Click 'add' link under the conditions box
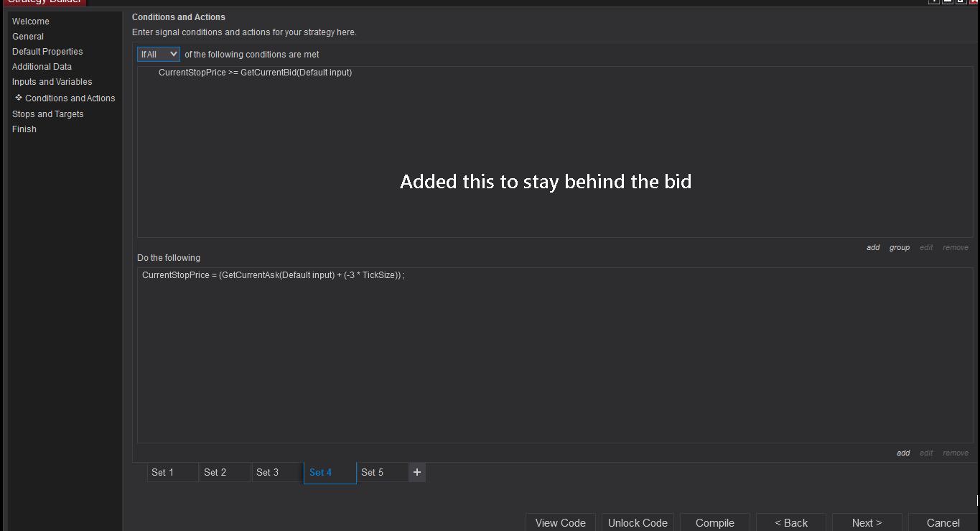The height and width of the screenshot is (531, 980). click(873, 247)
